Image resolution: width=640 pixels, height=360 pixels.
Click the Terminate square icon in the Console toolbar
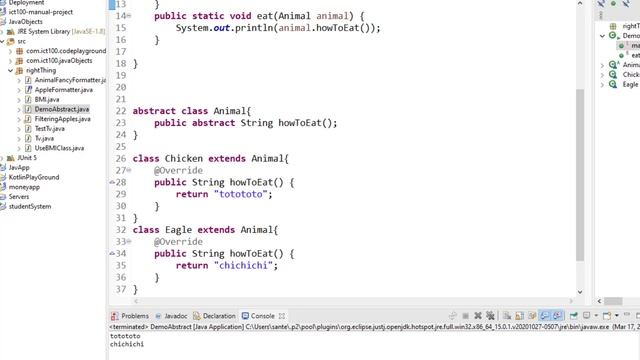[465, 316]
